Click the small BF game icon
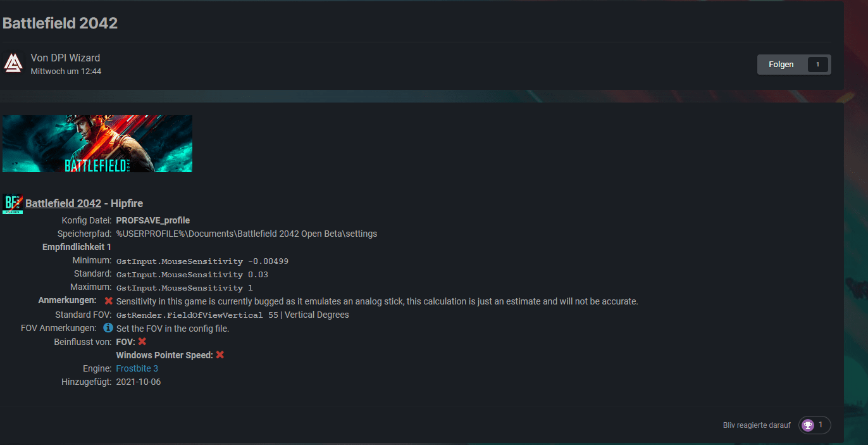 tap(13, 204)
